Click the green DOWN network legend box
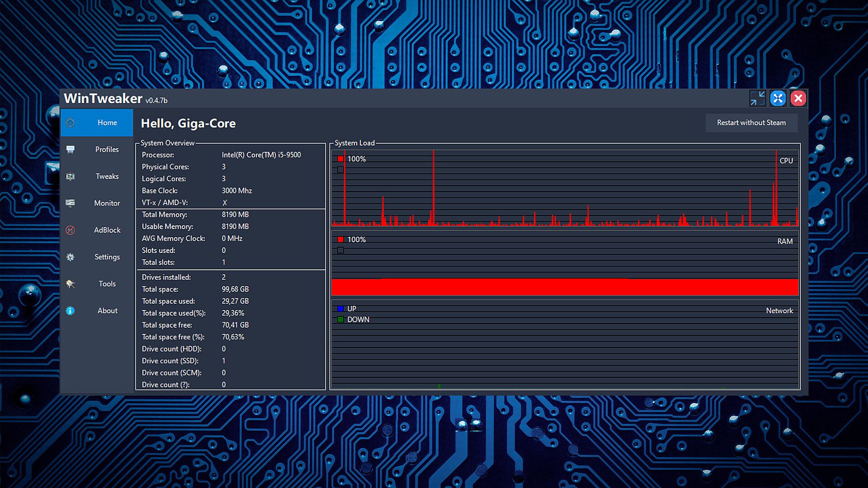 click(340, 319)
